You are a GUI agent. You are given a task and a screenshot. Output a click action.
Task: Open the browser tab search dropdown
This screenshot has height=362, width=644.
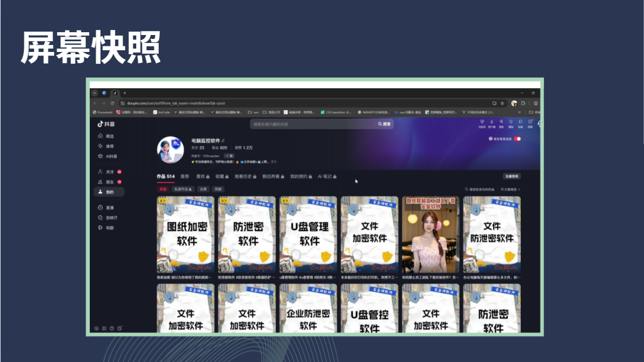94,93
